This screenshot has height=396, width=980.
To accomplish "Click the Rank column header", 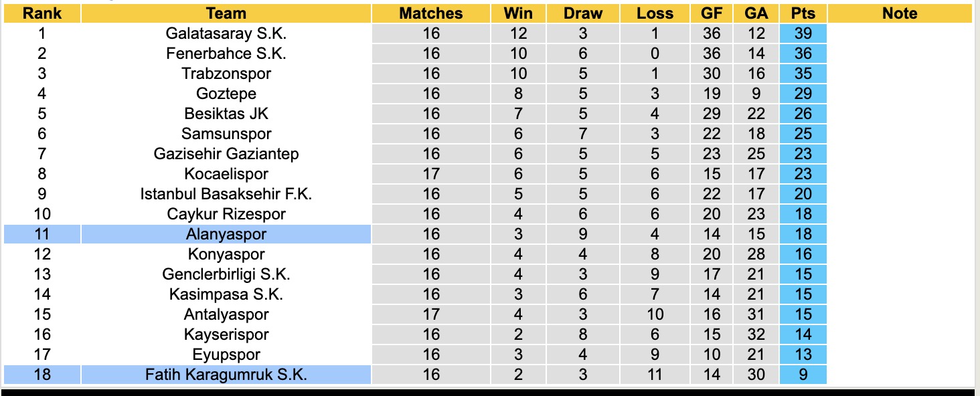I will click(42, 13).
